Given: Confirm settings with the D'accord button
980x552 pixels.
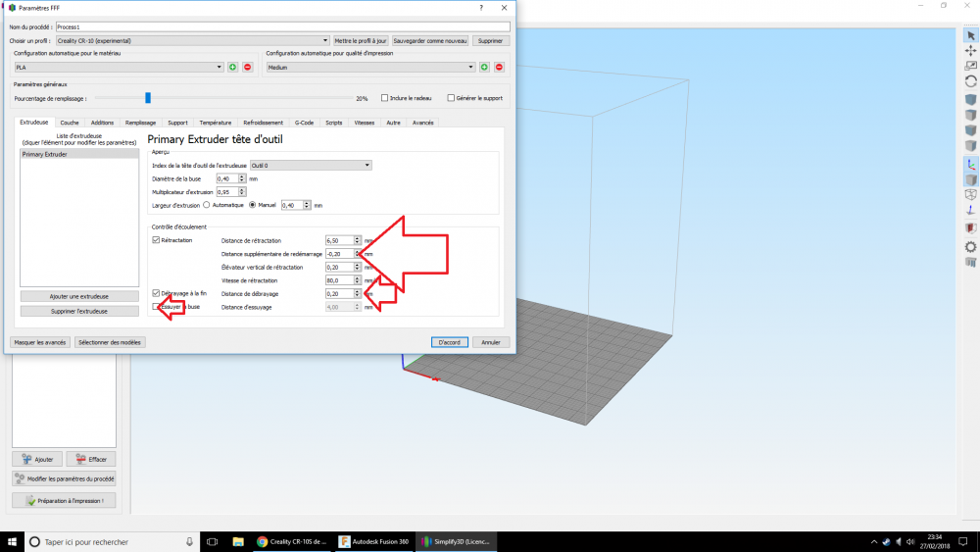Looking at the screenshot, I should click(450, 342).
